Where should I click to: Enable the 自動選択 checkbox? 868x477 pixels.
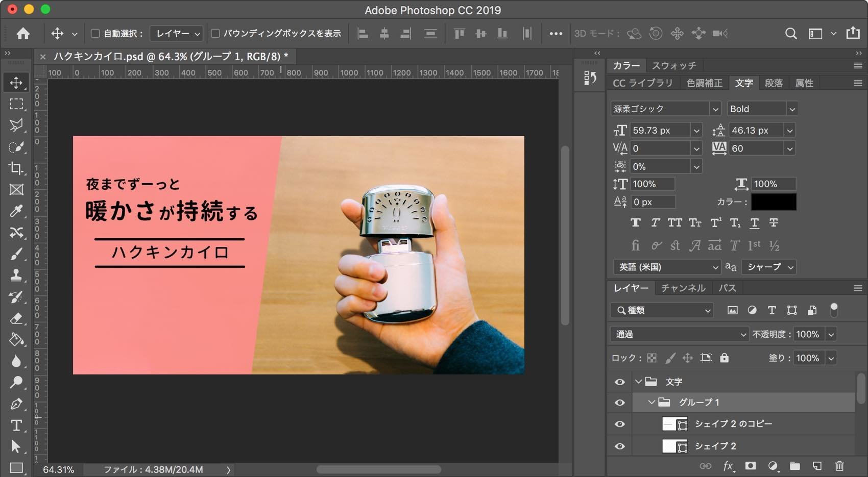coord(95,34)
